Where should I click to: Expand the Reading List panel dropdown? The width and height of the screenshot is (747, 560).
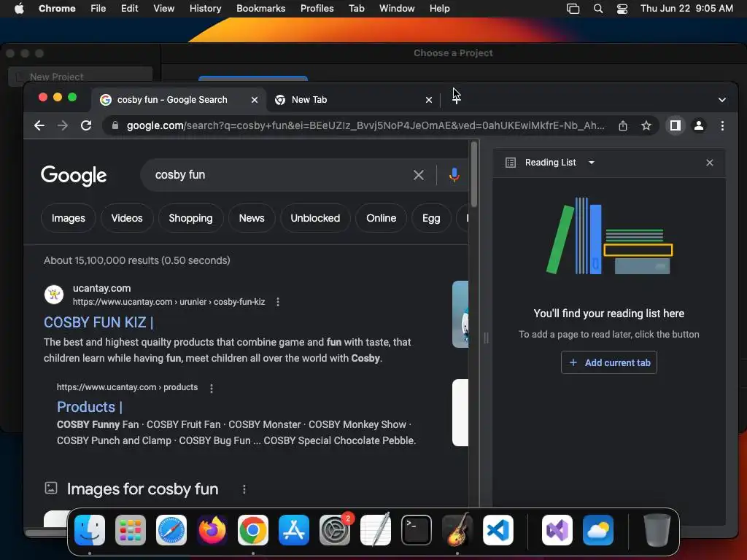(x=591, y=163)
